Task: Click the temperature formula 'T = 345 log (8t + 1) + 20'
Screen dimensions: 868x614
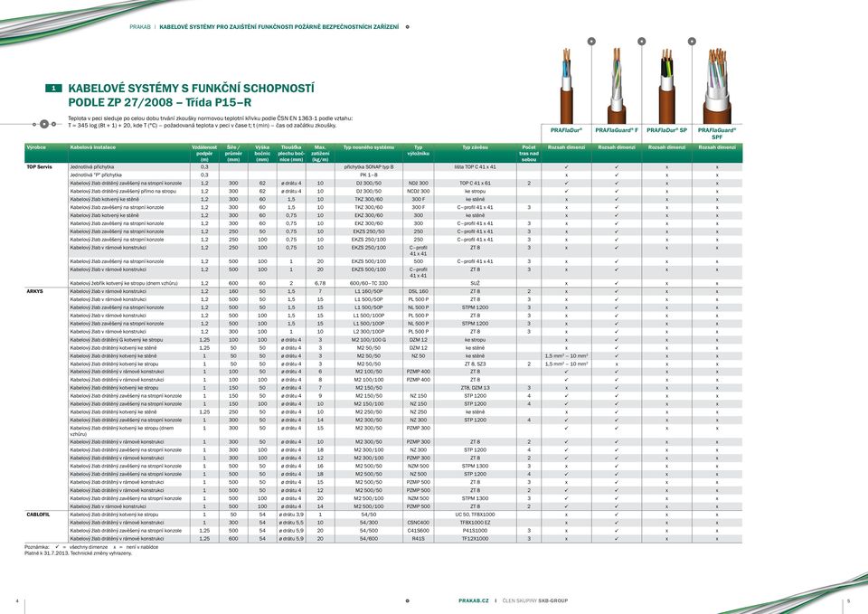Action: pos(100,126)
